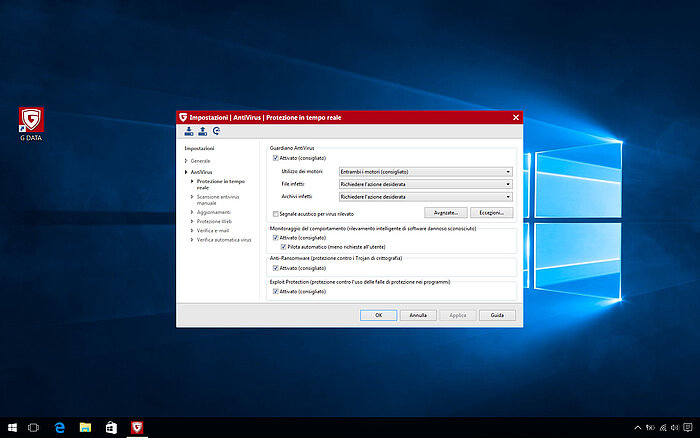Enable Segnale acustico per virus rilevato
700x438 pixels.
[275, 214]
